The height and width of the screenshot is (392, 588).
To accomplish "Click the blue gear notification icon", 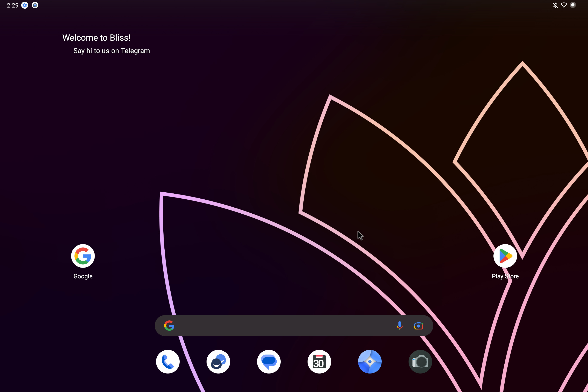I will coord(25,5).
